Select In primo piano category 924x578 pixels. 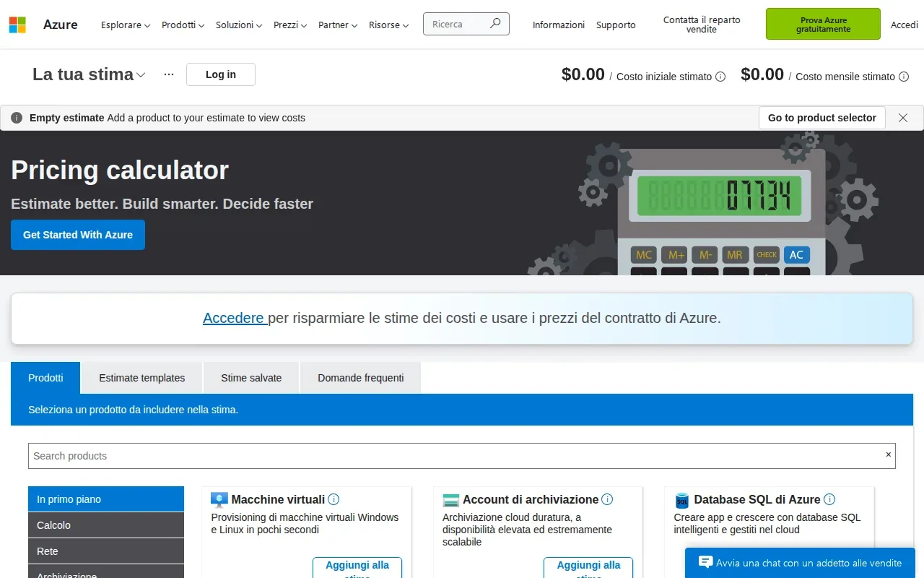tap(106, 499)
